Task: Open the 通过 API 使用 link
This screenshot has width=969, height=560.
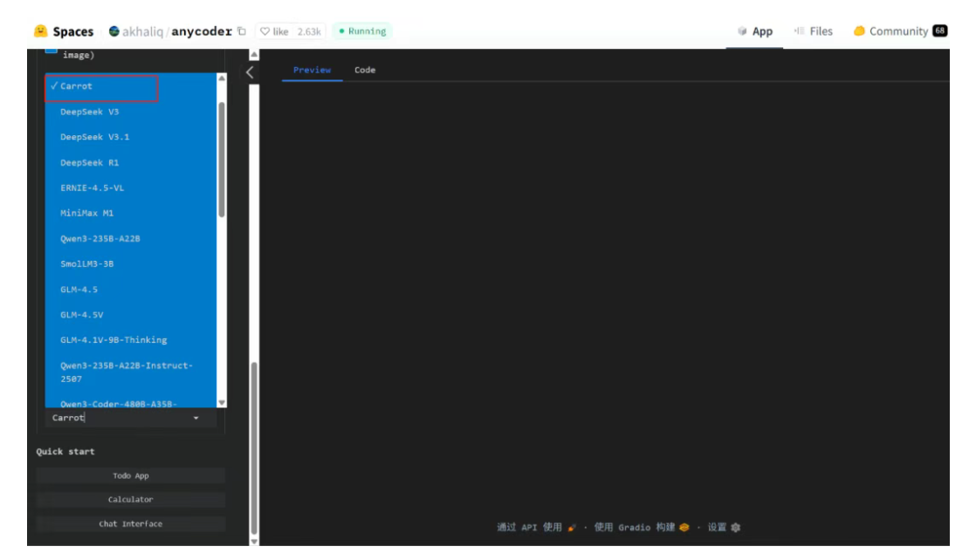Action: click(536, 528)
